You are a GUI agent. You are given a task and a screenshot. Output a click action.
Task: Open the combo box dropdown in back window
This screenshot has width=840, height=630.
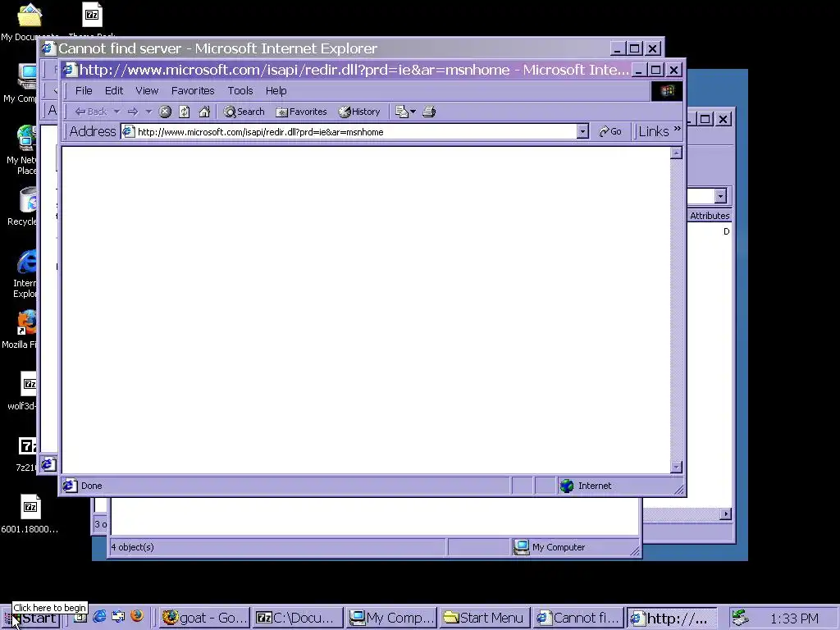pos(720,196)
